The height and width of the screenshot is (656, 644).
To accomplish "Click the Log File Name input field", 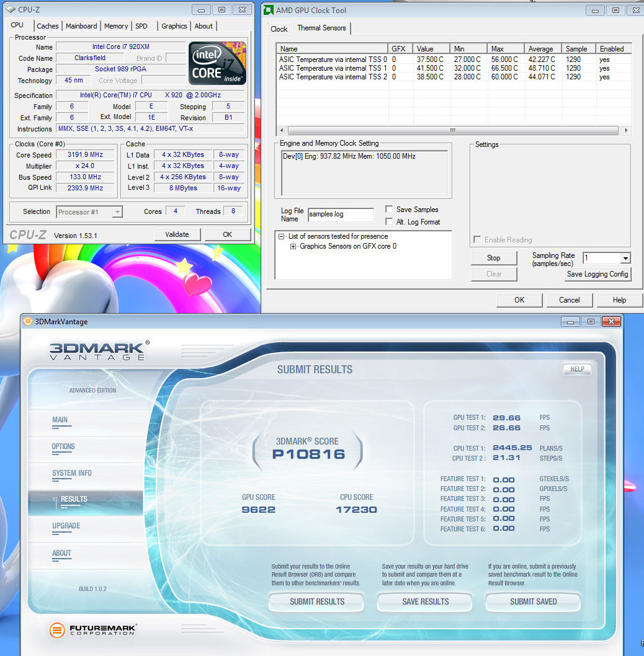I will coord(341,215).
